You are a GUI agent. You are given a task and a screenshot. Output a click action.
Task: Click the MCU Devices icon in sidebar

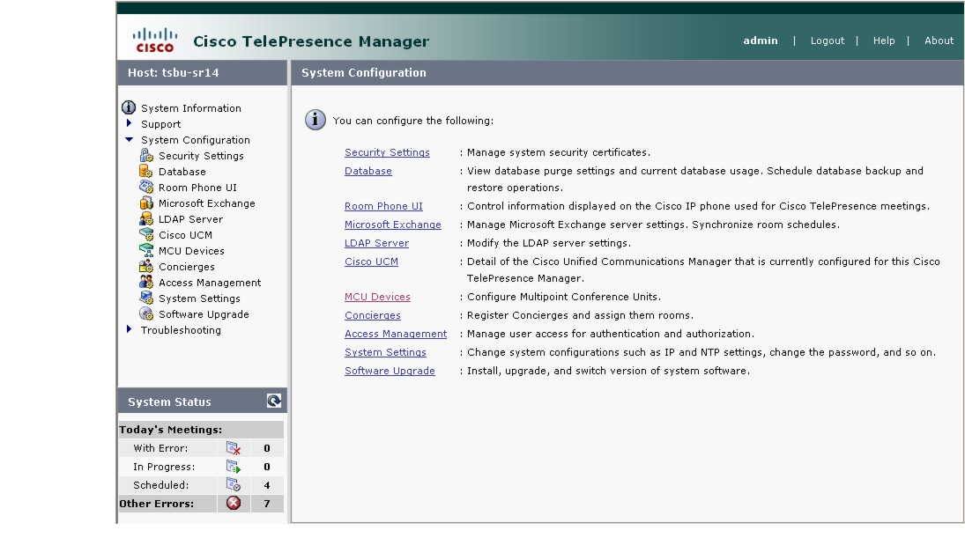(146, 250)
